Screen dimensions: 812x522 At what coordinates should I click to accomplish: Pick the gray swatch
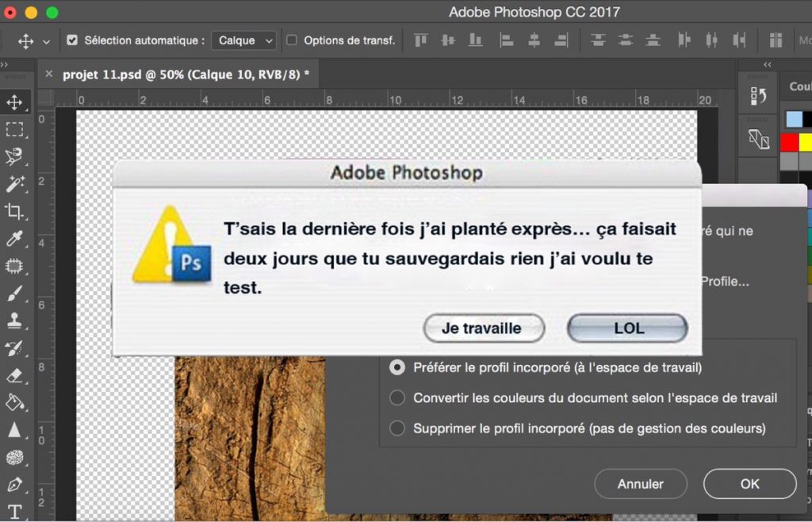(x=789, y=160)
